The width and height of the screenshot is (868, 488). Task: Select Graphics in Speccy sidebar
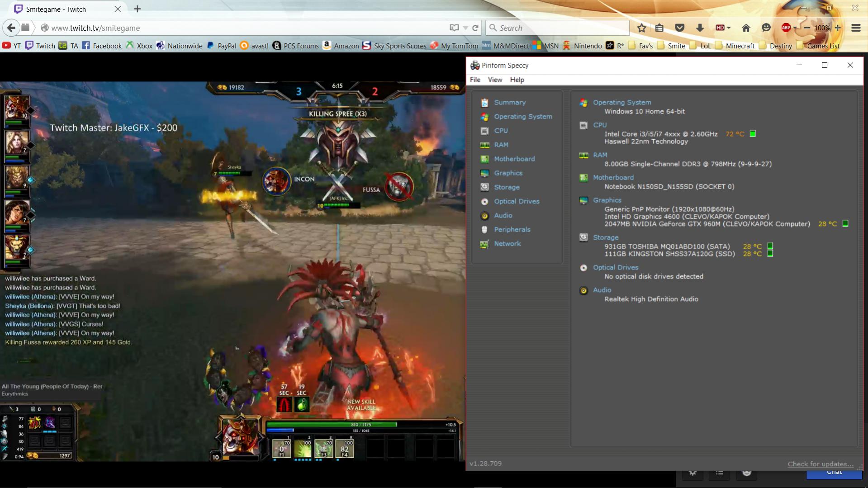pyautogui.click(x=508, y=173)
